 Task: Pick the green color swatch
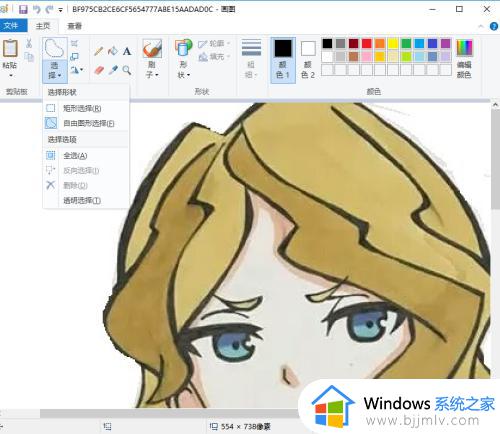coord(406,43)
